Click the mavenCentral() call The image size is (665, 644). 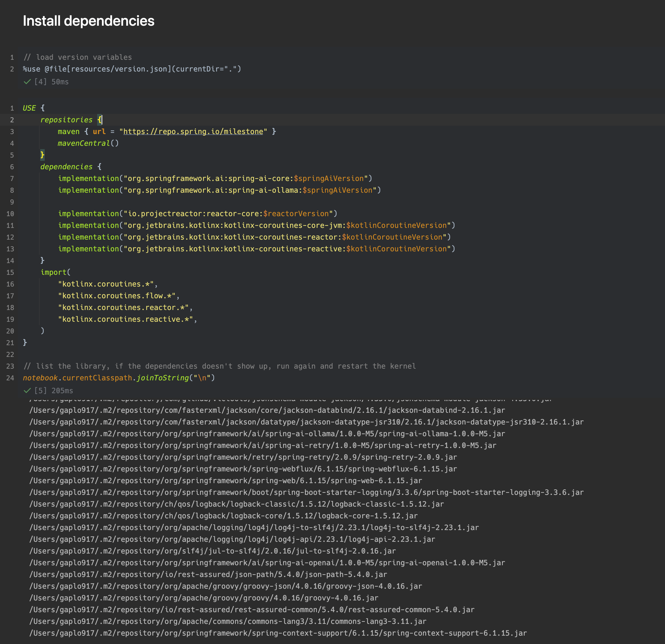[88, 143]
